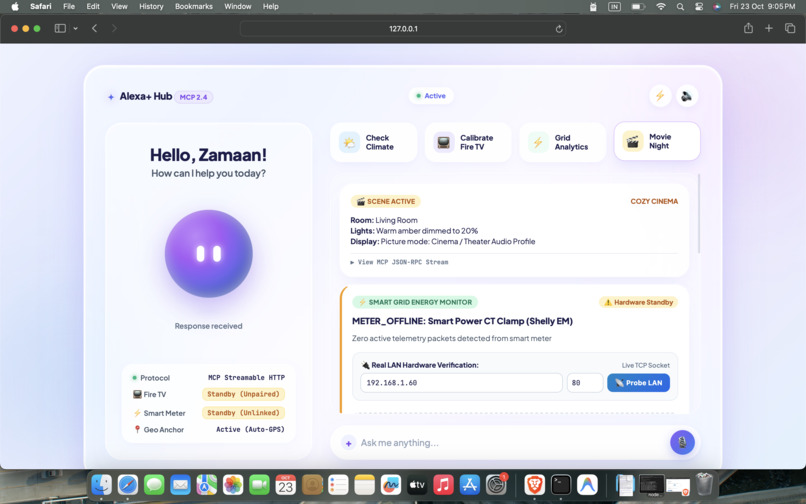Open Calendar from the Dock
This screenshot has height=504, width=806.
click(x=285, y=484)
